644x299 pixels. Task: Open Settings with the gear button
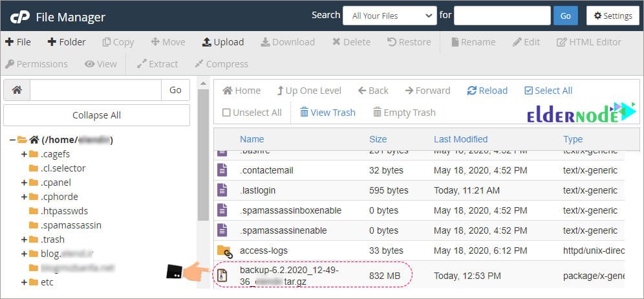click(x=612, y=16)
